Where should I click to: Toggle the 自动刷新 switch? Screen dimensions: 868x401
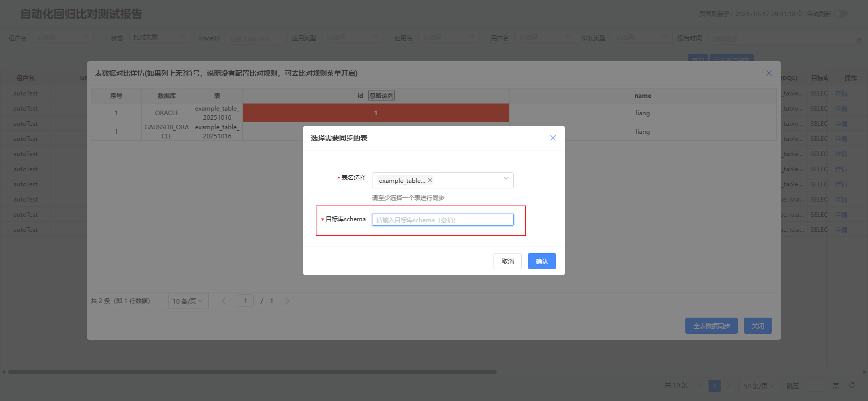(840, 14)
